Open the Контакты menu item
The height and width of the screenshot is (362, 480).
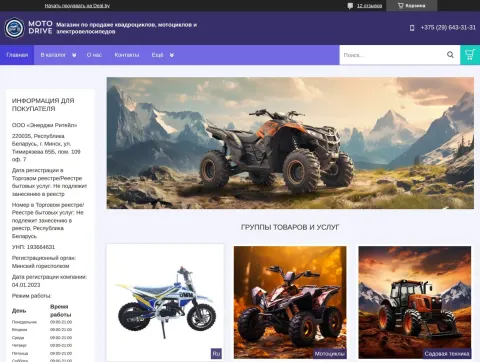point(127,55)
